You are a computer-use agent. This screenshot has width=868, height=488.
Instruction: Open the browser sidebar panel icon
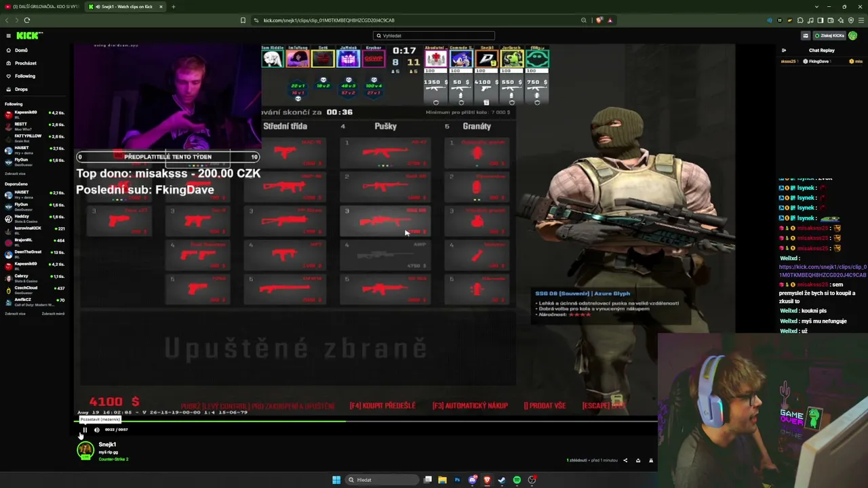pyautogui.click(x=820, y=20)
